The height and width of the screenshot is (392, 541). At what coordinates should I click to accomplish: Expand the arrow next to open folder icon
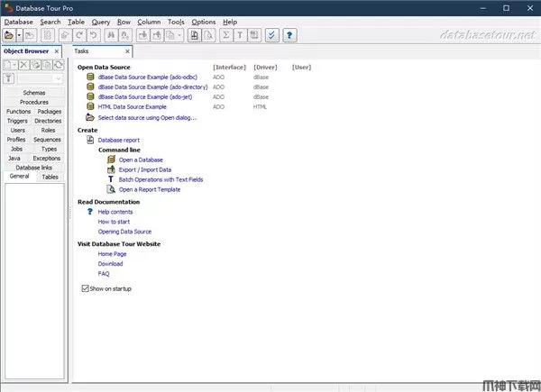point(19,35)
